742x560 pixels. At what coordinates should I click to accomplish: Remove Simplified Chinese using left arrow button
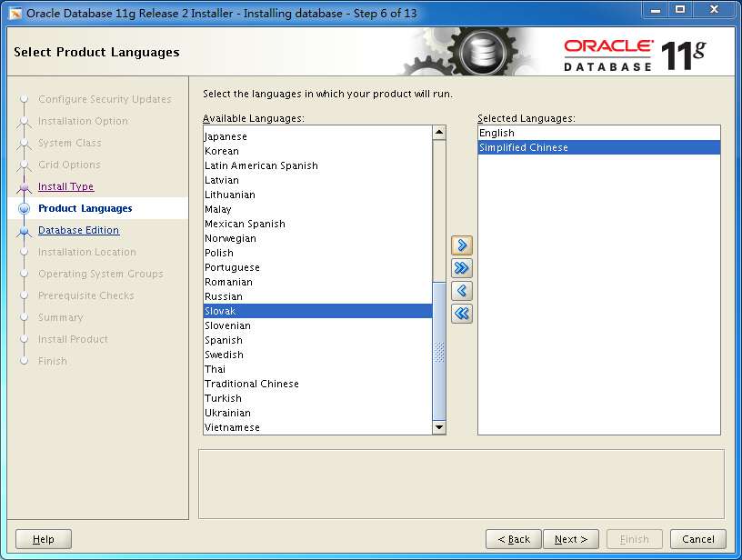coord(461,290)
